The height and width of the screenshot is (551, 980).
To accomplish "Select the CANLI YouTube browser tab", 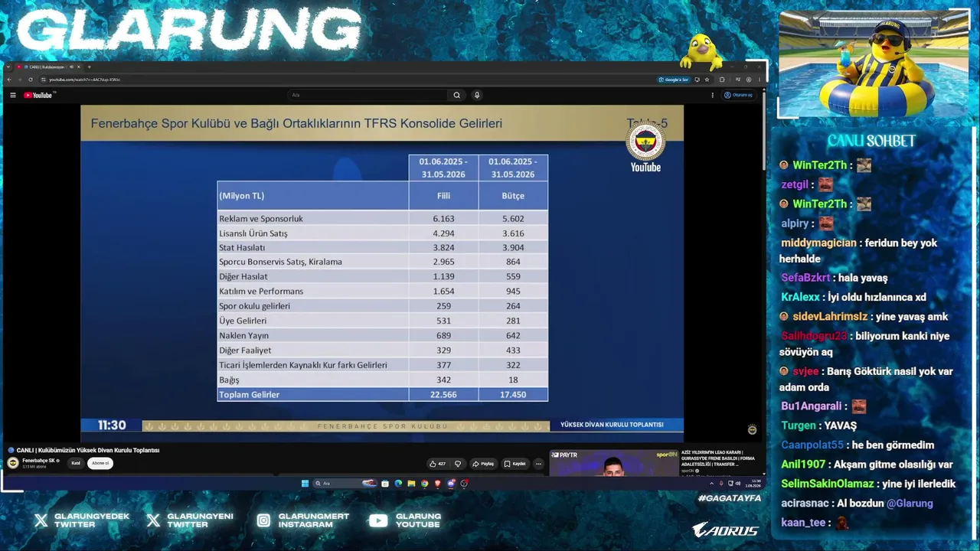I will click(48, 67).
